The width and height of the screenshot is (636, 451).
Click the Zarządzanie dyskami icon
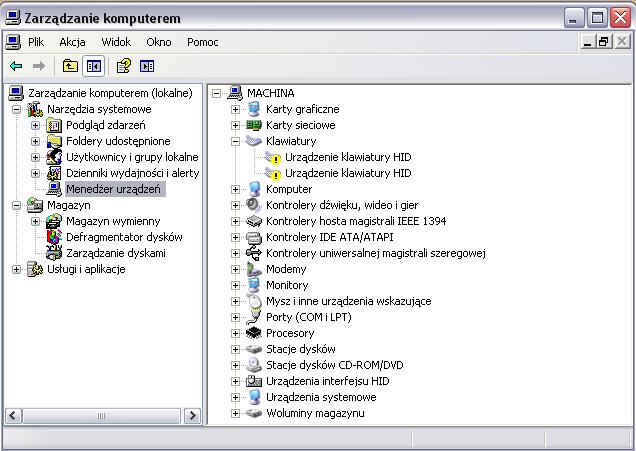pos(54,253)
